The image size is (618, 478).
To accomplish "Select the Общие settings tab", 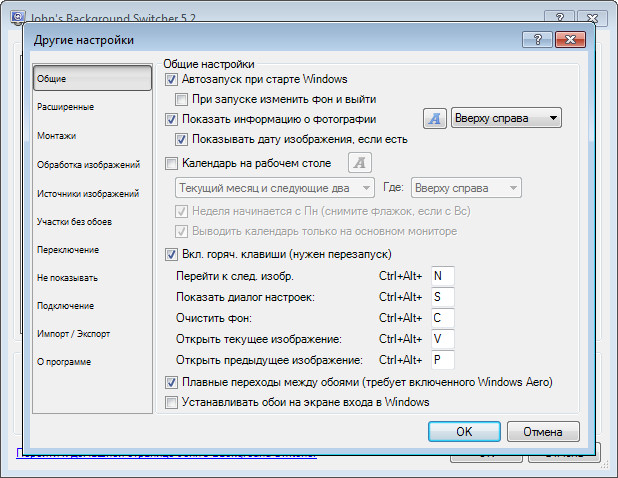I will [x=92, y=78].
